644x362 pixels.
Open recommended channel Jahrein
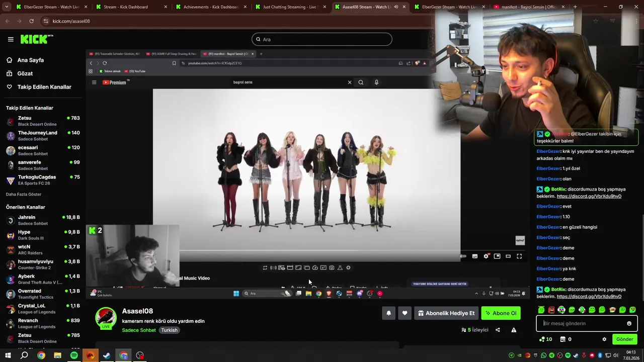[43, 220]
